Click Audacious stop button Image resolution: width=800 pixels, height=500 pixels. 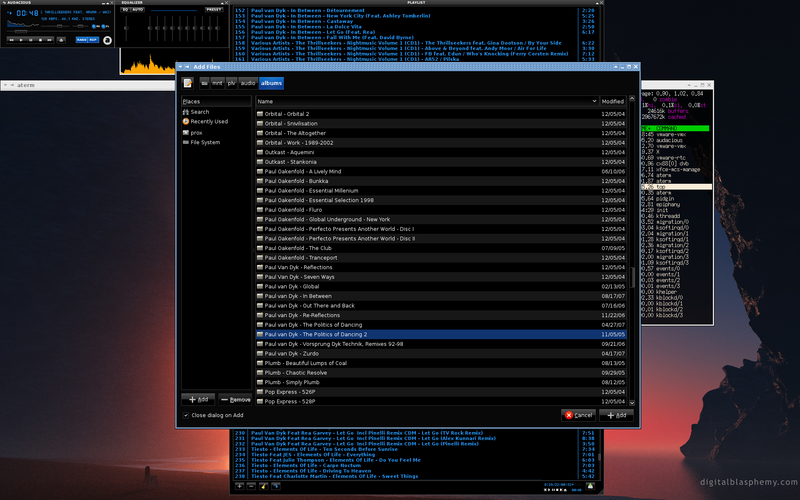(40, 40)
